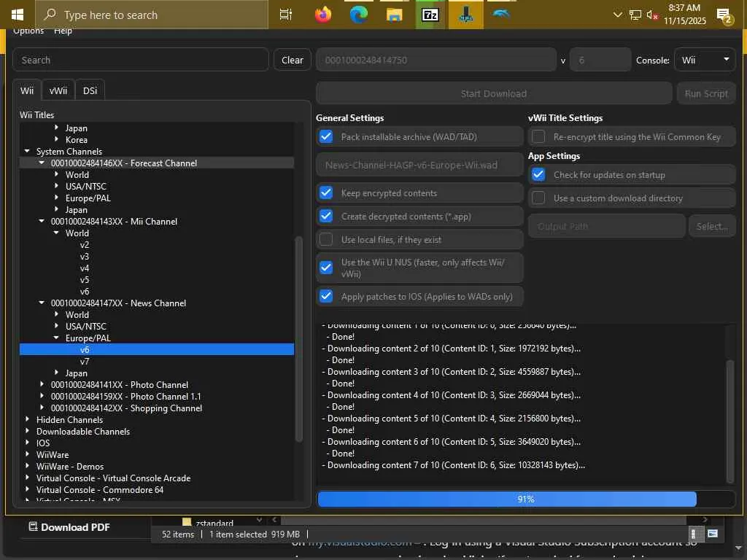Click the taskbar search magnifier icon

(x=50, y=15)
